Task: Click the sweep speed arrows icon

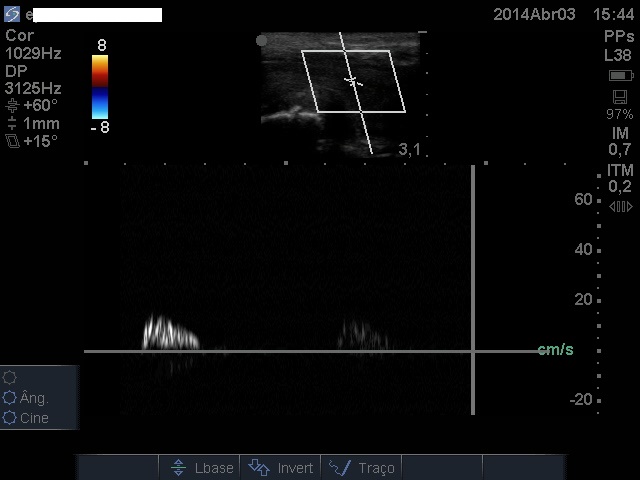Action: click(620, 206)
